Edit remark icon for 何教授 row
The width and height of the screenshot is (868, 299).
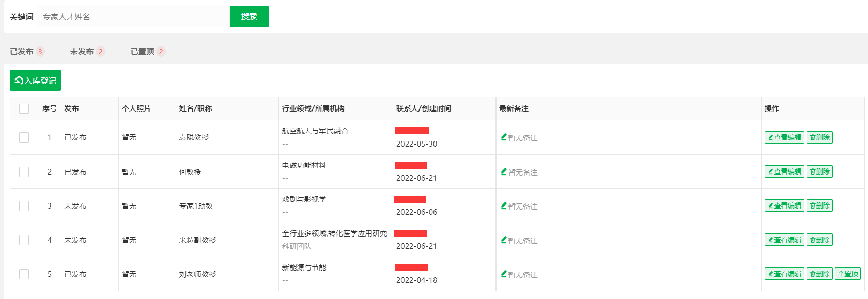[504, 171]
